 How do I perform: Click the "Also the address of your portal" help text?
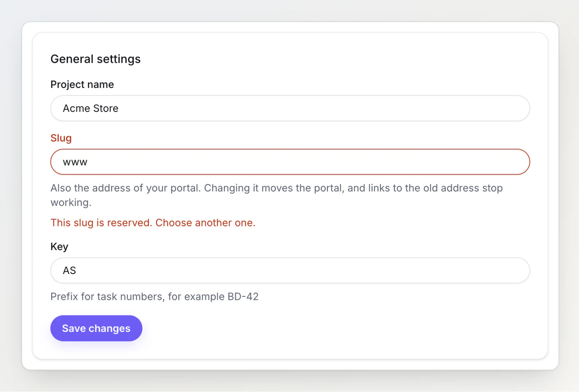pyautogui.click(x=277, y=195)
